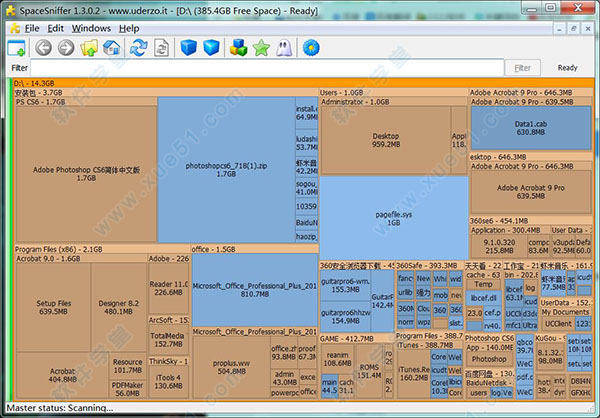Viewport: 600px width, 418px height.
Task: Go back to previous view
Action: (x=43, y=48)
